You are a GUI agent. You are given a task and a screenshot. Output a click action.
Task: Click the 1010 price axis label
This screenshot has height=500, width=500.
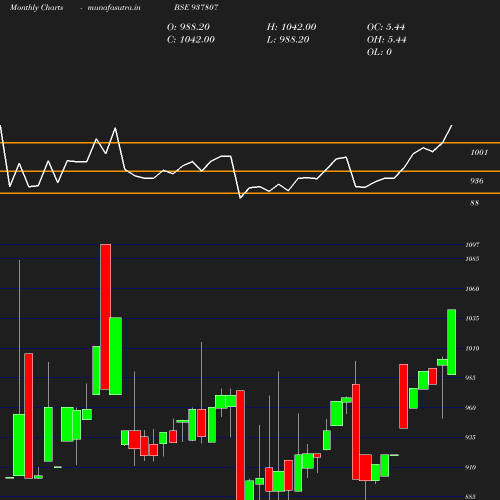[472, 349]
